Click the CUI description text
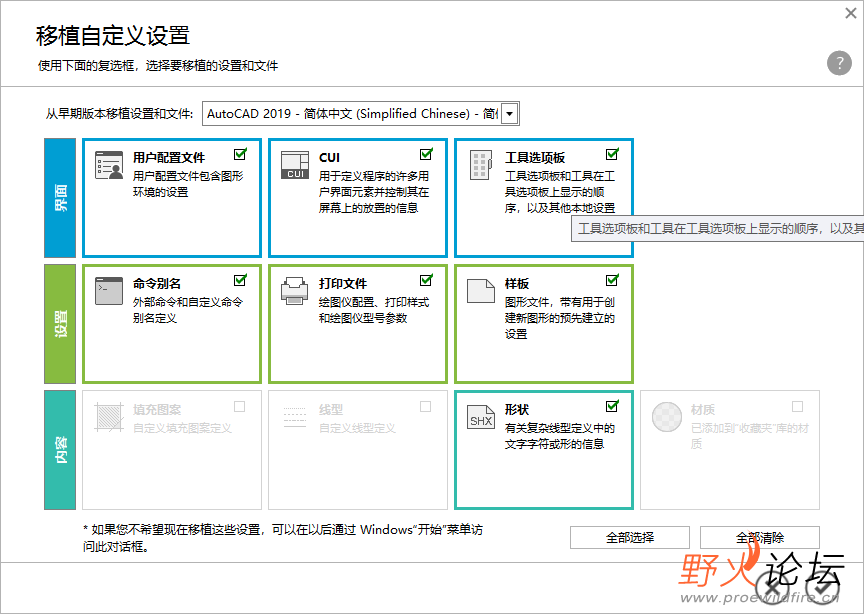The image size is (864, 614). (374, 192)
